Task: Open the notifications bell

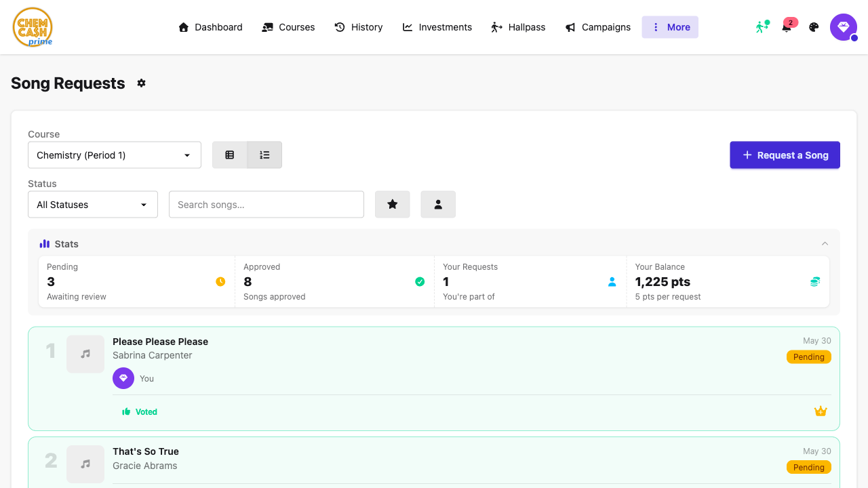Action: click(x=787, y=27)
